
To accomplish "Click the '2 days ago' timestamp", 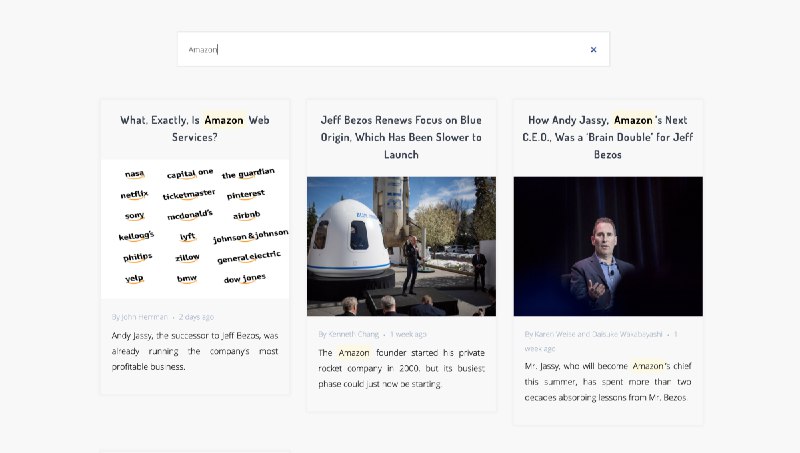I will [x=196, y=317].
